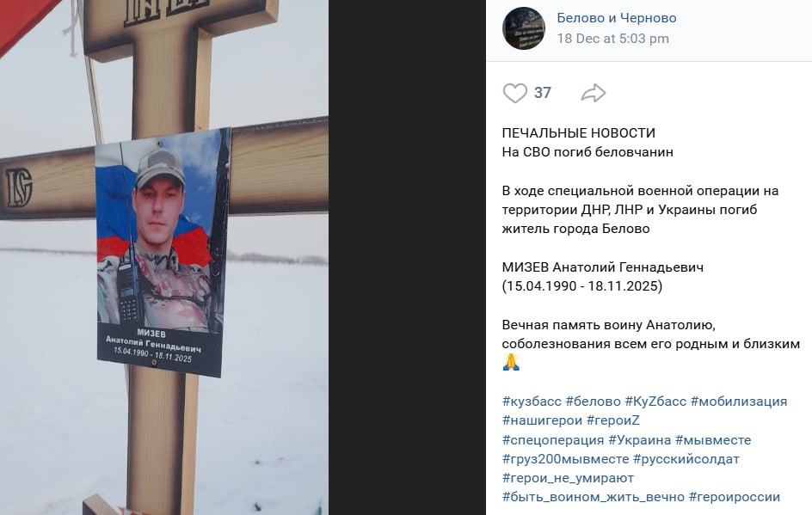Follow the #Украина hashtag
Viewport: 812px width, 515px height.
coord(640,440)
